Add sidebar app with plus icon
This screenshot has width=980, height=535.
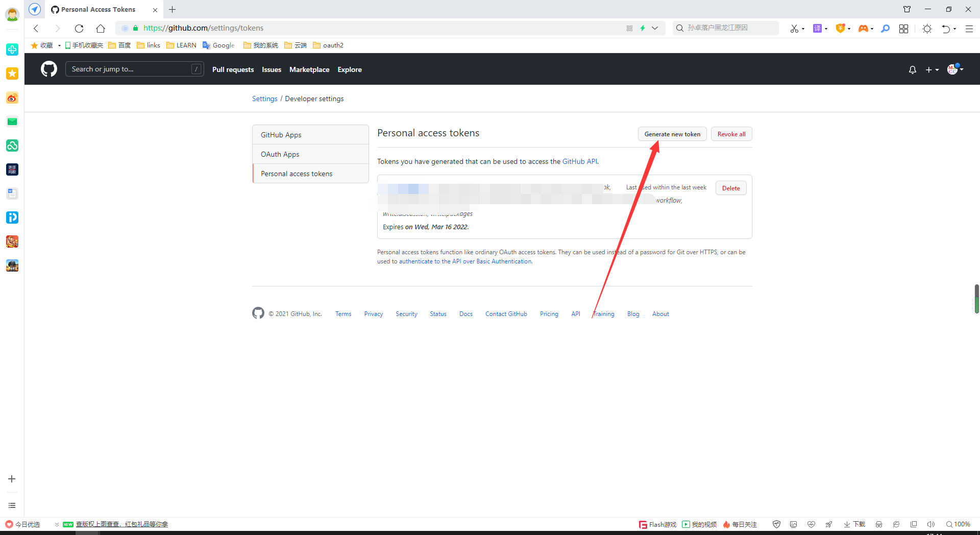12,479
